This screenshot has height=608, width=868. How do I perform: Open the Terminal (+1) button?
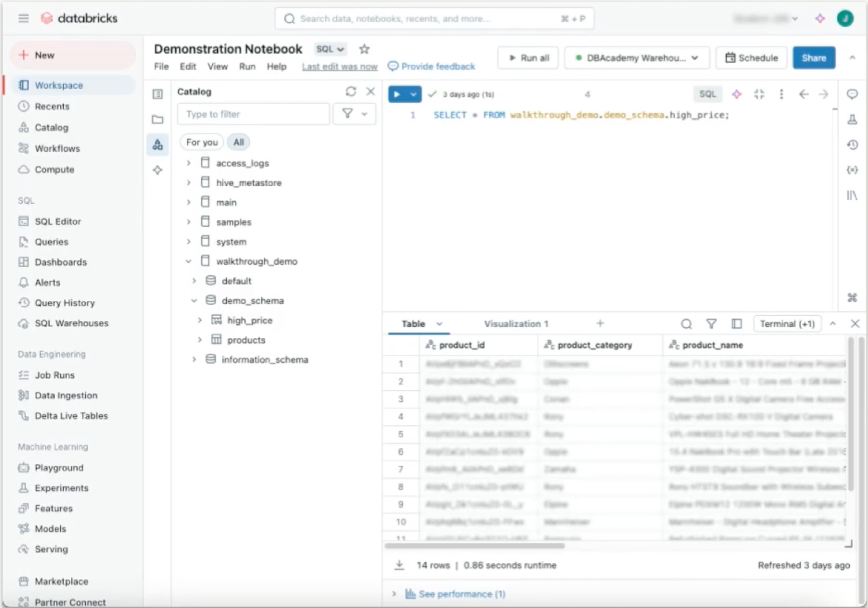tap(787, 324)
